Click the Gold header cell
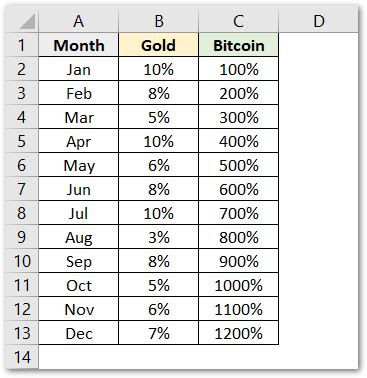This screenshot has height=378, width=367. click(159, 45)
